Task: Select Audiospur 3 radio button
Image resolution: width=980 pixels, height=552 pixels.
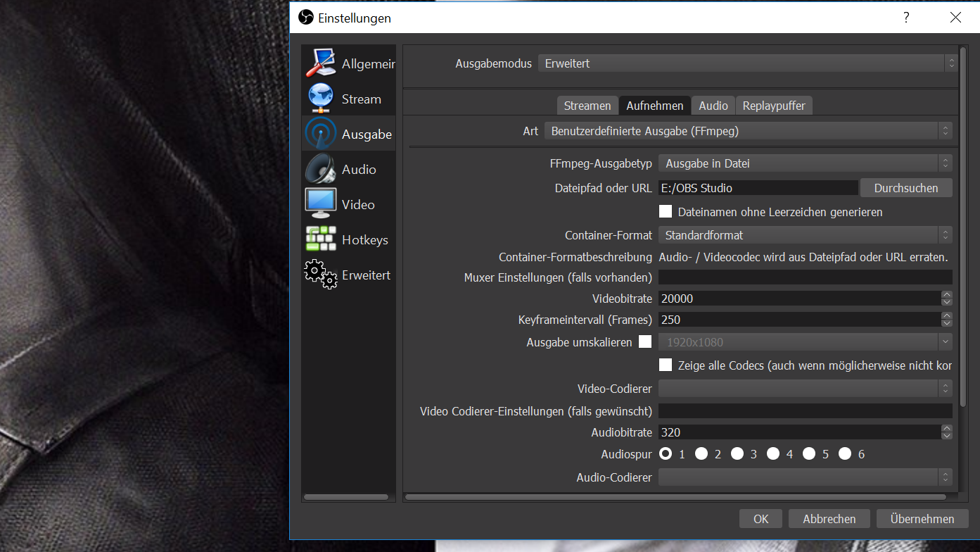Action: (737, 454)
